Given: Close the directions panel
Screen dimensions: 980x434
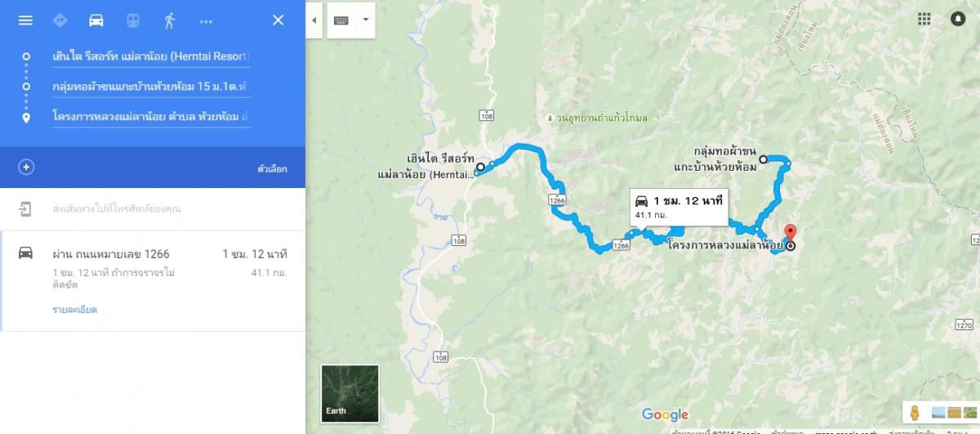Looking at the screenshot, I should pyautogui.click(x=278, y=20).
